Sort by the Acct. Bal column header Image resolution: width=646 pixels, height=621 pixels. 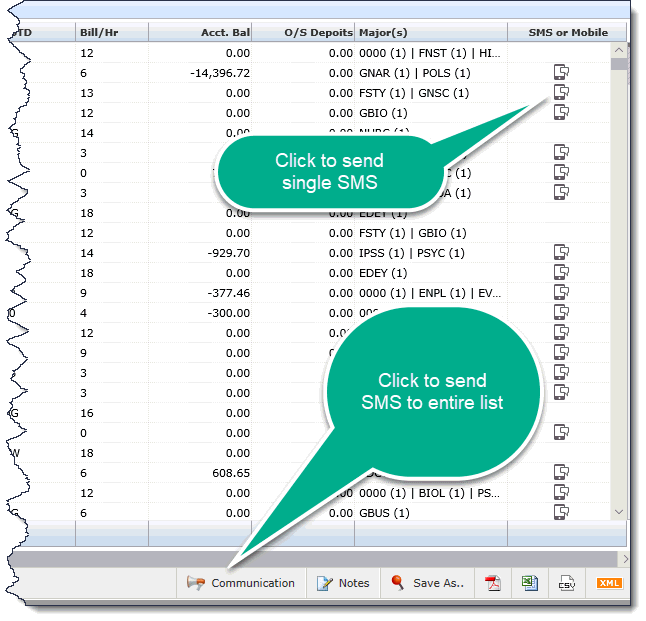(224, 32)
